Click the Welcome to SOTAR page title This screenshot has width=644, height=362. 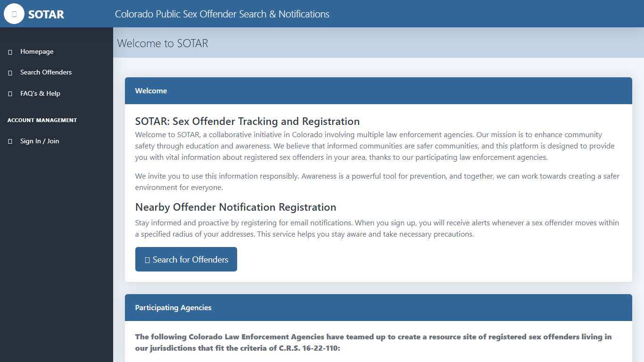tap(163, 43)
